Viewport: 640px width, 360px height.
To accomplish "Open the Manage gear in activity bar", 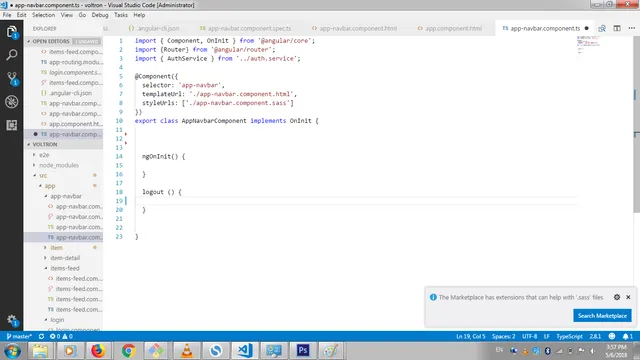I will tap(11, 320).
